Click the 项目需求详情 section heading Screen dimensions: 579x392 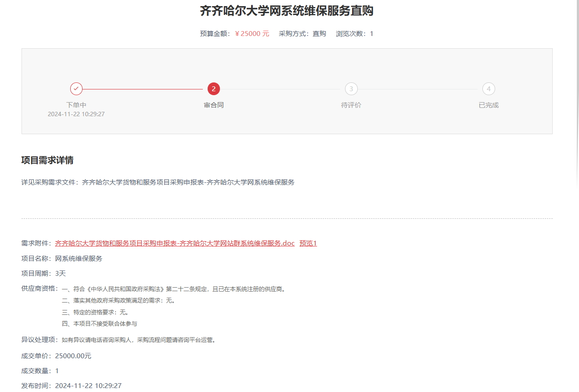[x=47, y=160]
